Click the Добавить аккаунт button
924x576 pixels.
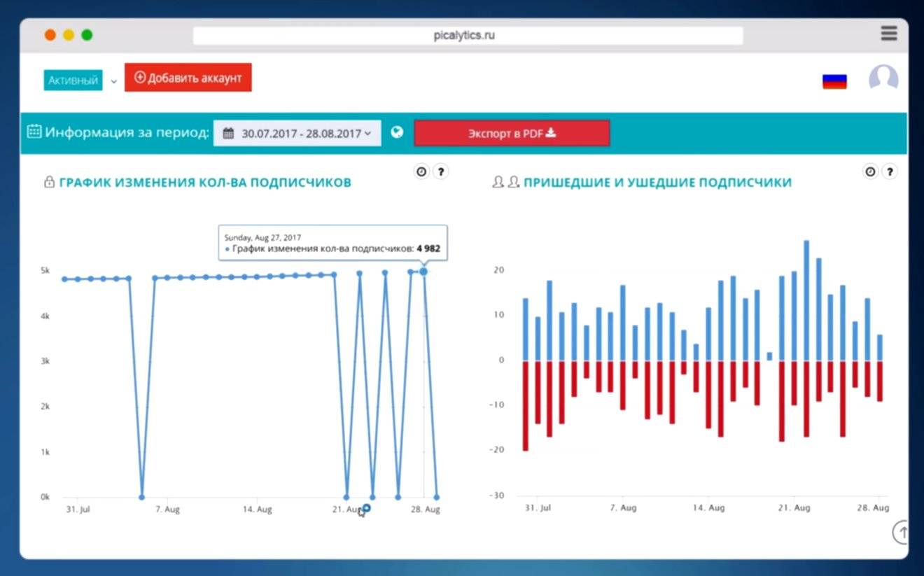188,78
